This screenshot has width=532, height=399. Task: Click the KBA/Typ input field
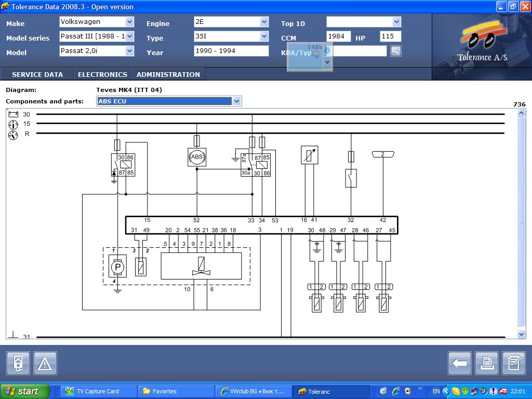point(360,51)
